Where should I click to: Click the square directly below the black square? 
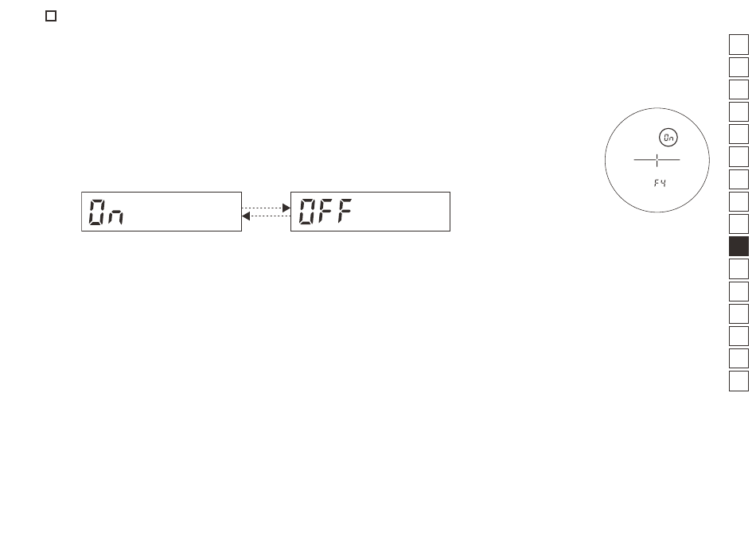click(738, 269)
